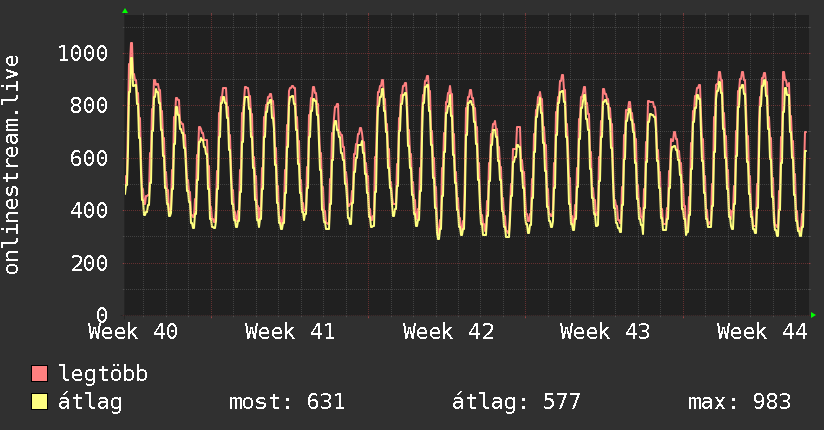824x430 pixels.
Task: Click the 200 y-axis value
Action: [x=89, y=263]
